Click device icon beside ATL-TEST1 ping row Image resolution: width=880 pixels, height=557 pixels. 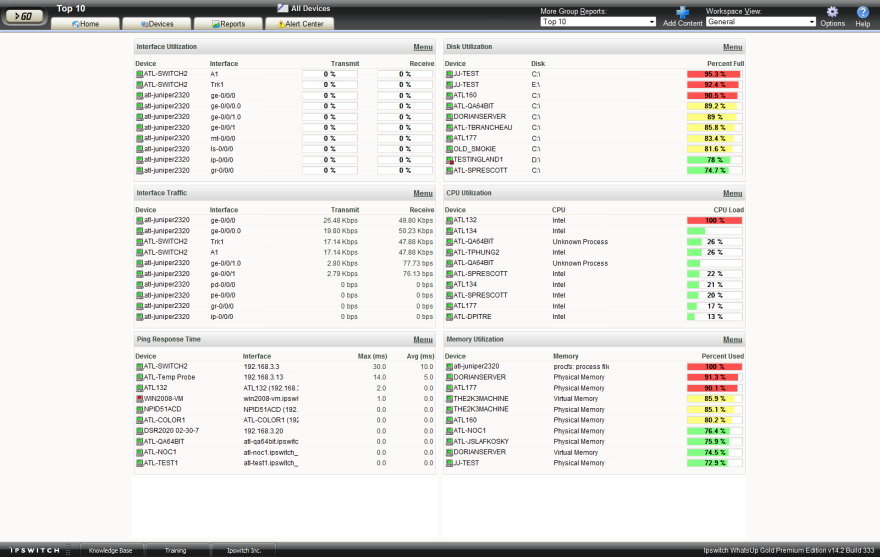click(139, 463)
